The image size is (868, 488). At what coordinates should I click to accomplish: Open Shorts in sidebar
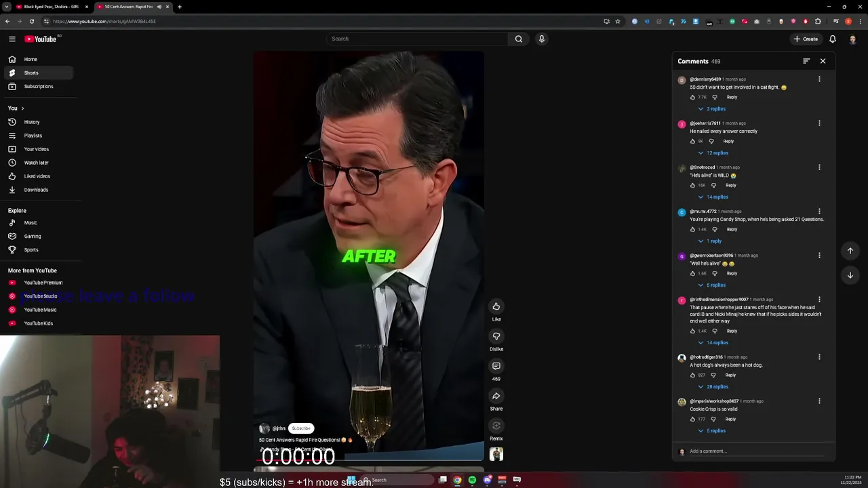[38, 73]
